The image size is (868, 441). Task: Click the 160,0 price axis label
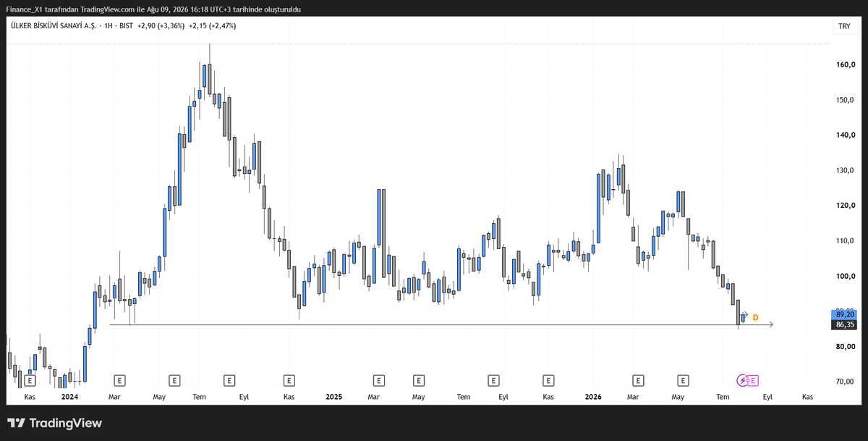(846, 64)
